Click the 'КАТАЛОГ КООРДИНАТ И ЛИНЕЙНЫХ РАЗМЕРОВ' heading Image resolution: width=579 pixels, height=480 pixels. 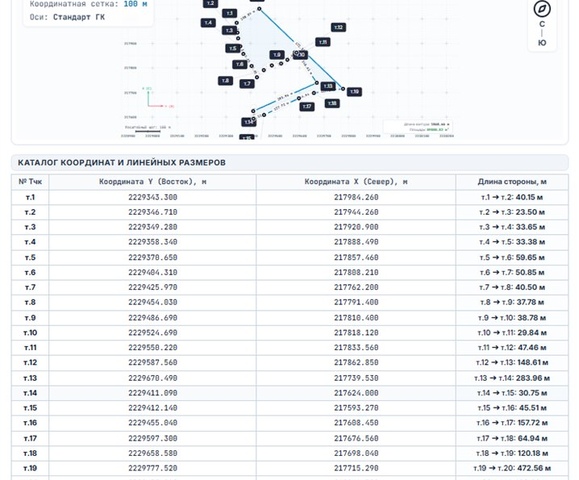121,162
